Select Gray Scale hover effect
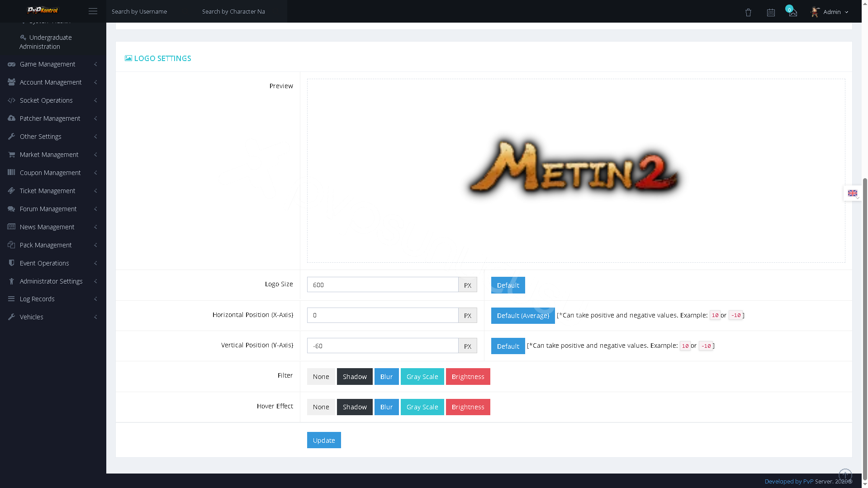868x488 pixels. point(422,407)
